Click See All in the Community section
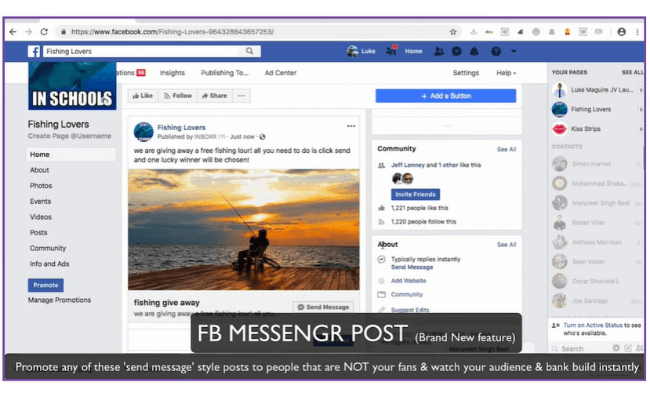 tap(506, 149)
